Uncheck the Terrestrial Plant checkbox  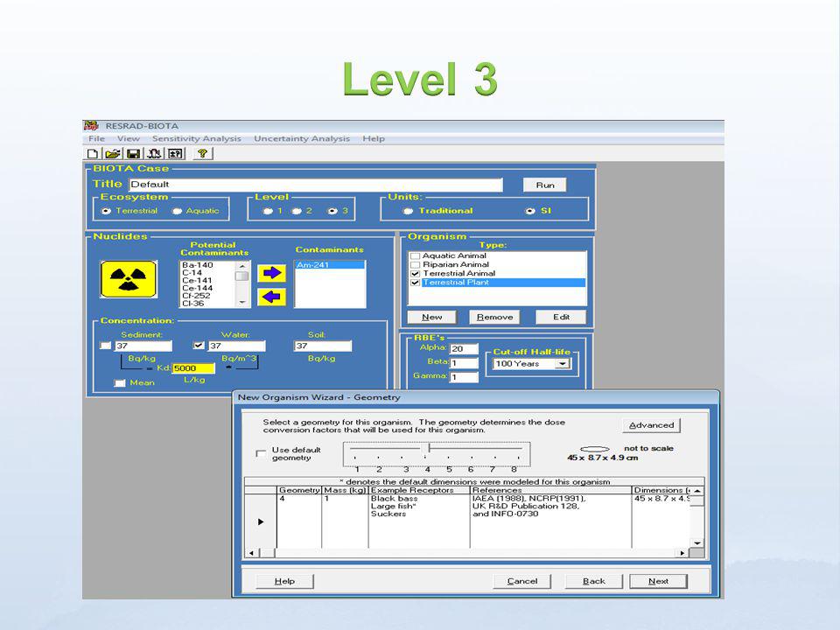pos(415,283)
